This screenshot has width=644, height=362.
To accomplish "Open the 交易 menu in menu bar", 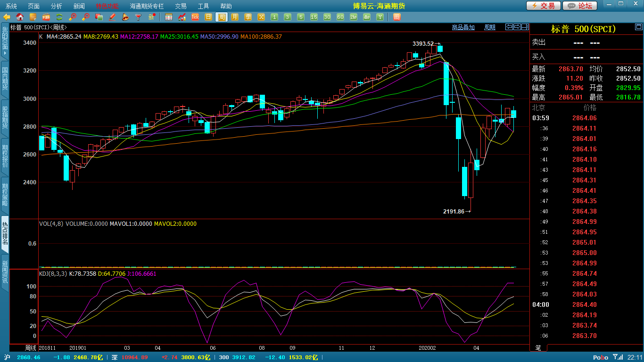I will coord(181,6).
